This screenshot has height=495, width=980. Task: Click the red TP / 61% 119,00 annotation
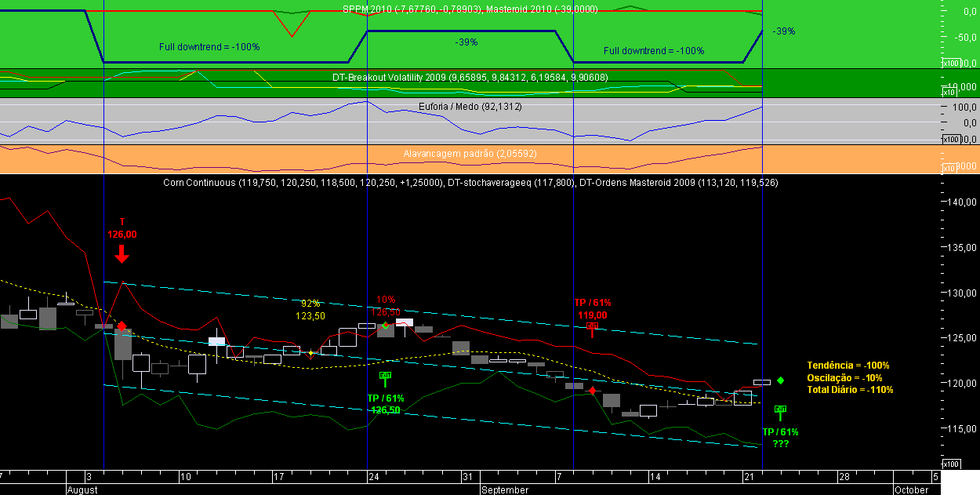click(x=592, y=308)
